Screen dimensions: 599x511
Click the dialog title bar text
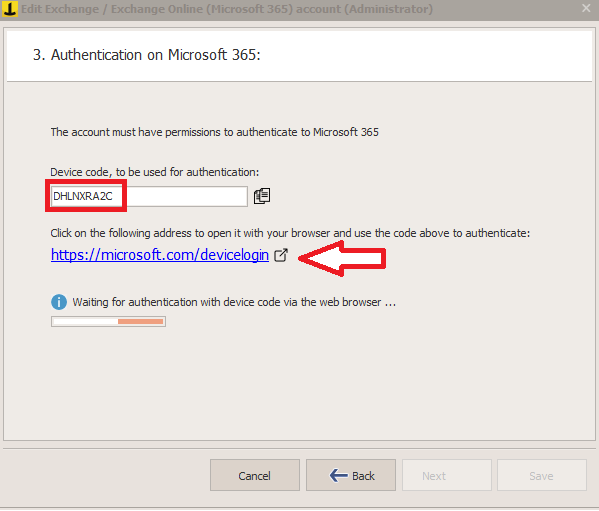coord(227,9)
